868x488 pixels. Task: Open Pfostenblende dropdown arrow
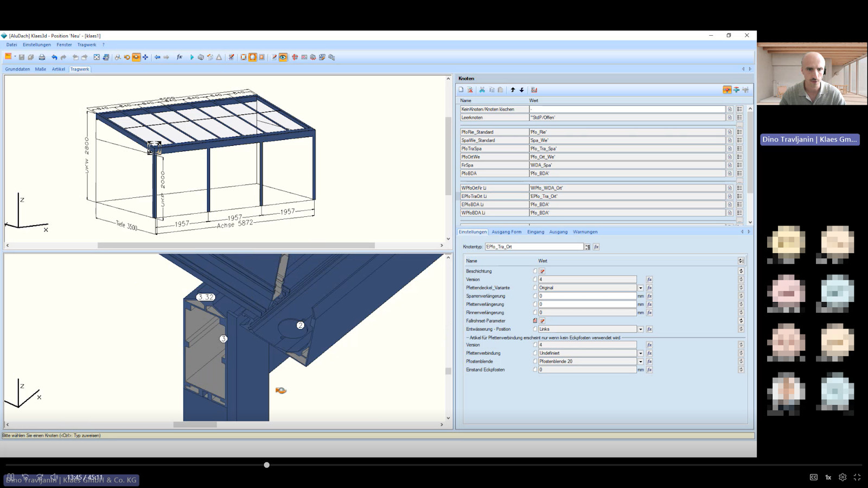click(641, 362)
